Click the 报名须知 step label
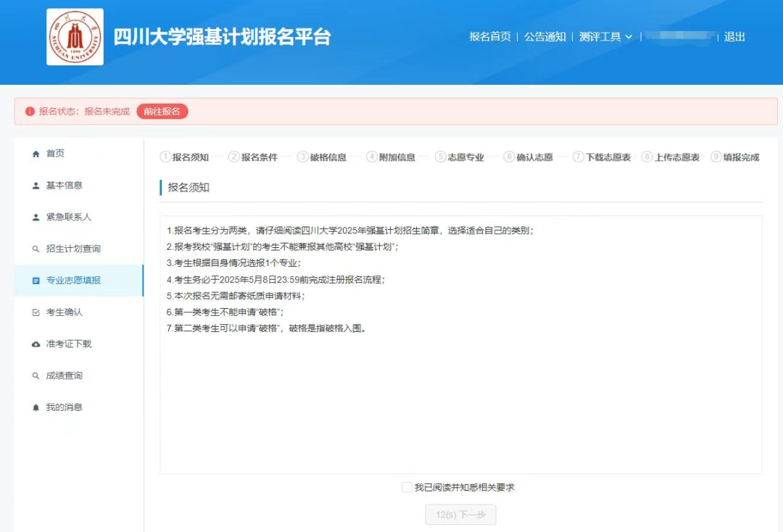The width and height of the screenshot is (783, 532). click(190, 157)
